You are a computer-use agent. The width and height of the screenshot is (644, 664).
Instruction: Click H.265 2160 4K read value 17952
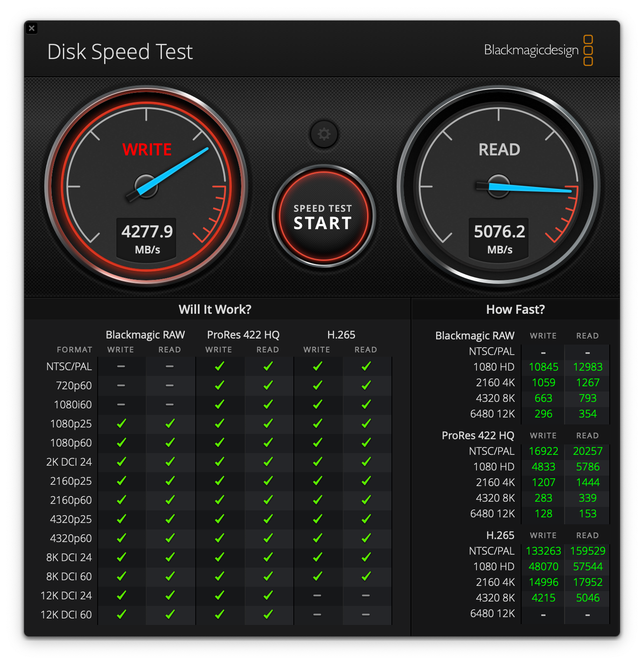point(588,582)
